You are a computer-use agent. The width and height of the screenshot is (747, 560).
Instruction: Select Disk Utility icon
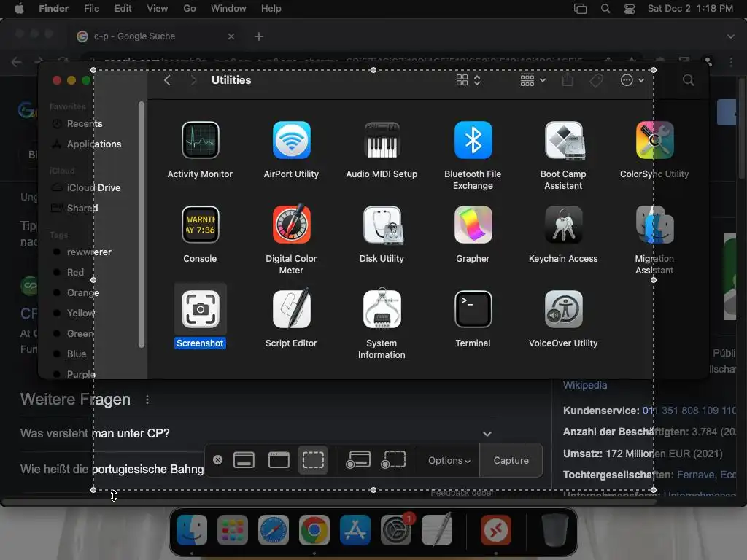[x=382, y=225]
